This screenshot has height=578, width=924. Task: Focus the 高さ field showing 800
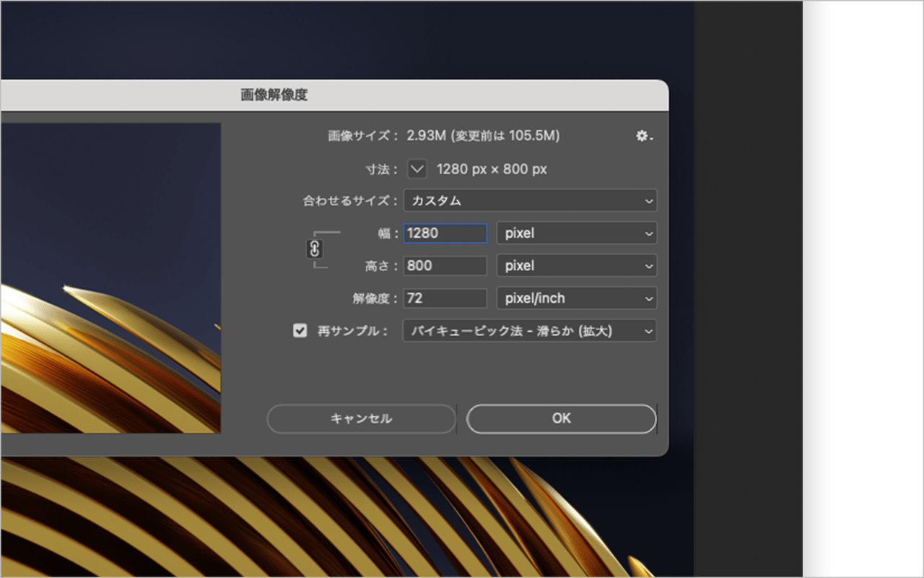pos(445,266)
